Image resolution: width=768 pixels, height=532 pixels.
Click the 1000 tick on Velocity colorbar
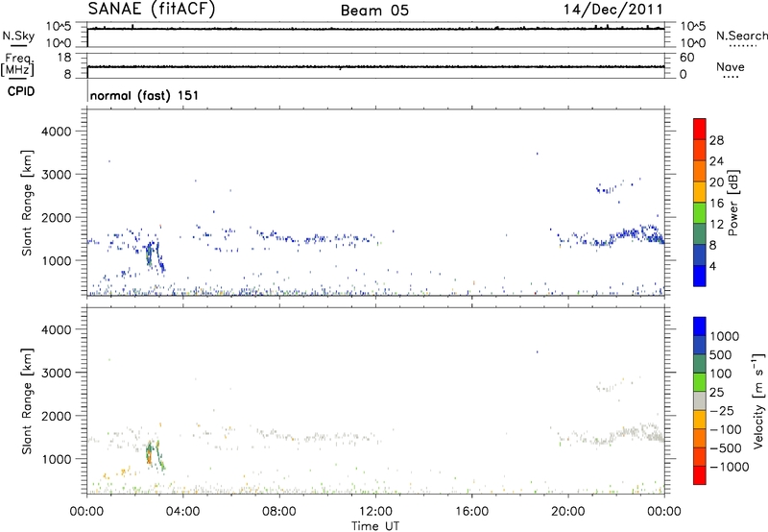click(x=725, y=336)
